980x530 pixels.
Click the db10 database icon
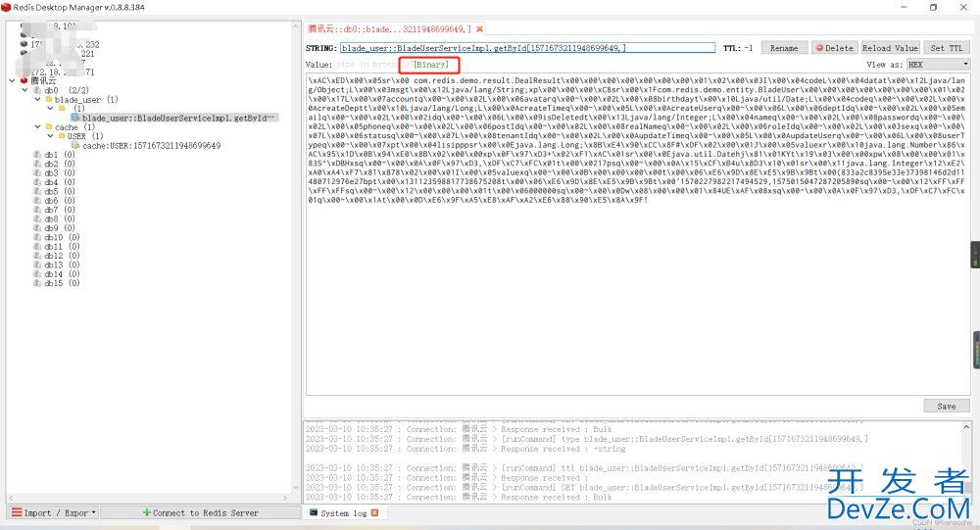tap(37, 237)
